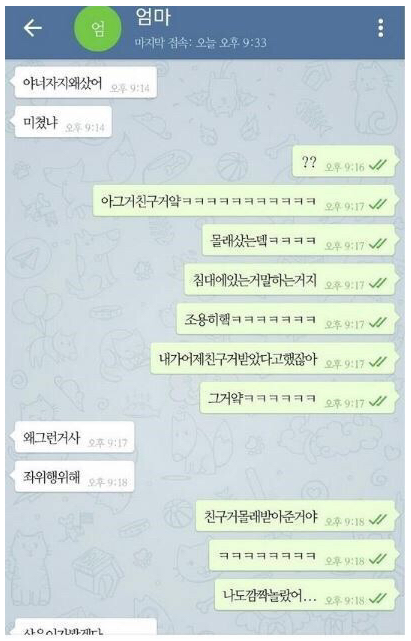Tap the last seen 오후 9:33 status text
Image resolution: width=411 pixels, height=641 pixels.
tap(201, 42)
